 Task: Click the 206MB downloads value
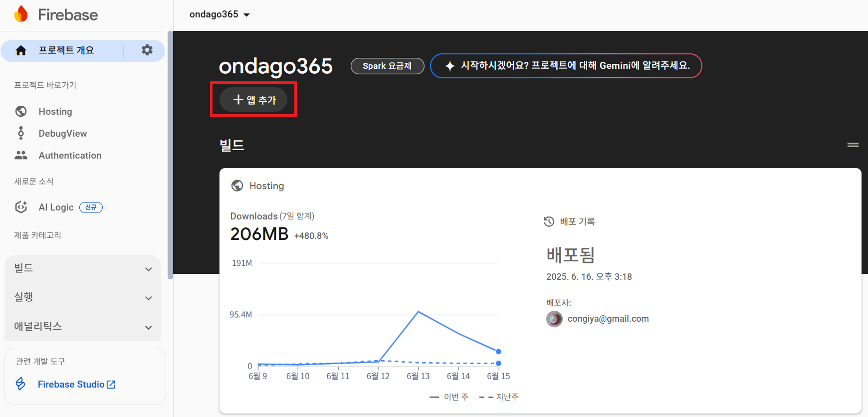point(259,233)
